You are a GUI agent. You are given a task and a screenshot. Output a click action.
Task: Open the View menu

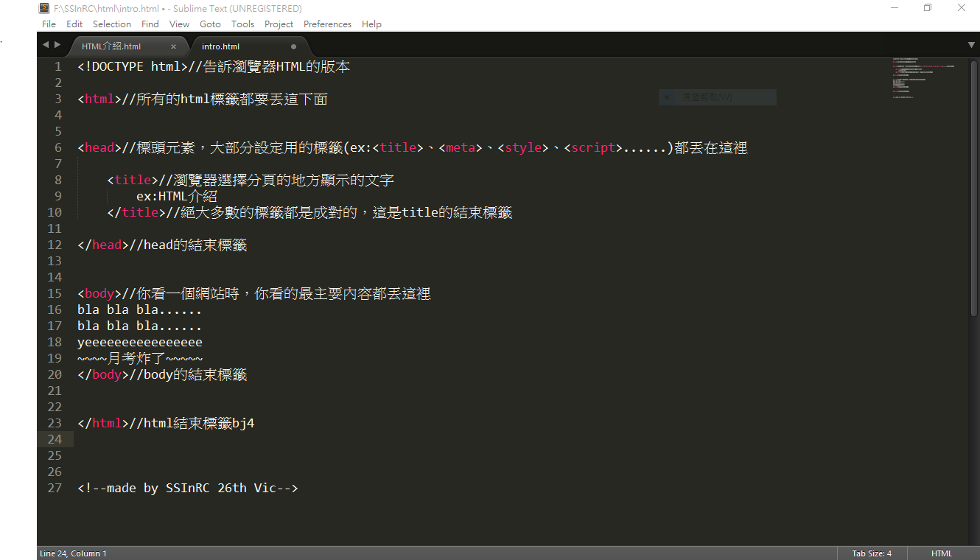(x=179, y=24)
